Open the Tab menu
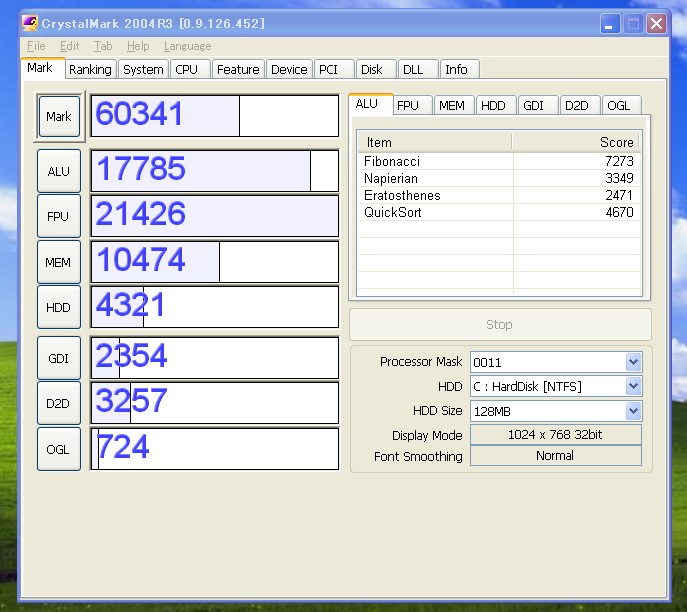 pos(103,46)
